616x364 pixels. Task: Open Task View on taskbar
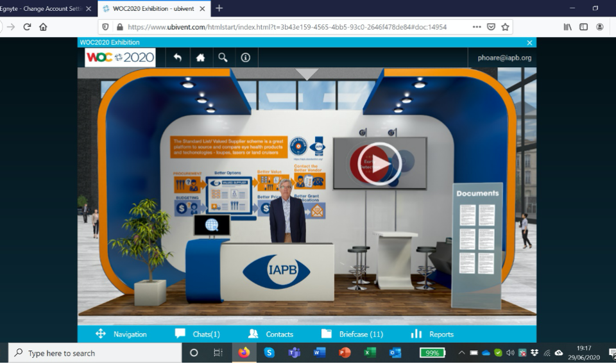218,352
